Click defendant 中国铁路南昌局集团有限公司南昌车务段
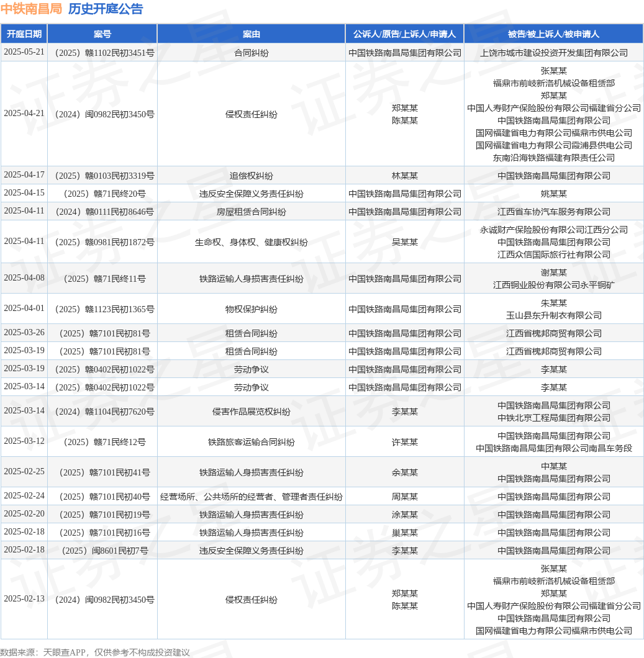 point(554,449)
